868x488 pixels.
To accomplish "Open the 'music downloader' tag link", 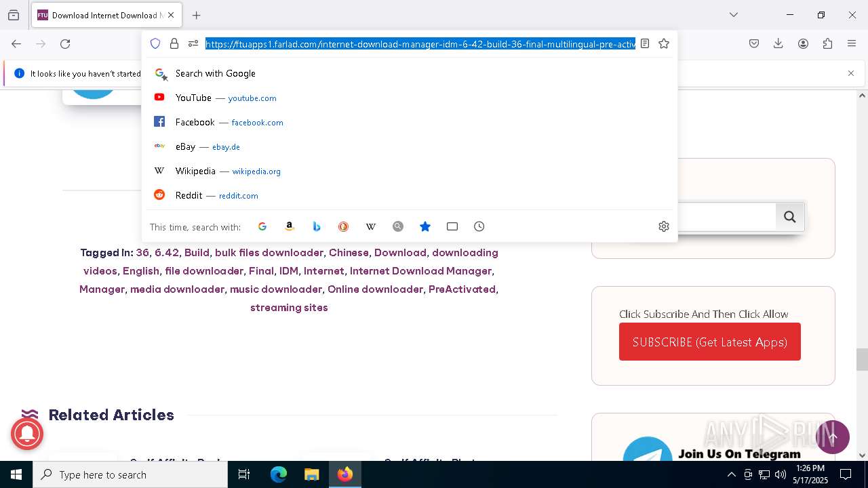I will click(x=276, y=289).
